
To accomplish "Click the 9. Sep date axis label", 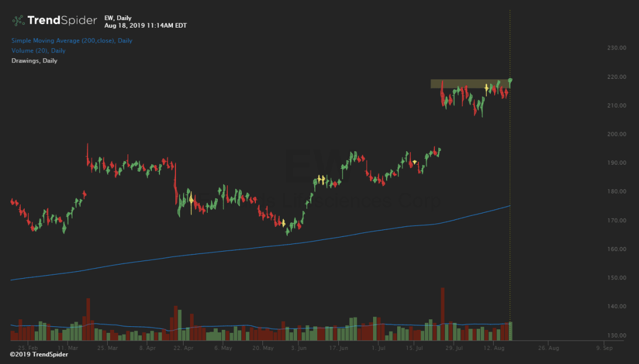I will [x=604, y=348].
